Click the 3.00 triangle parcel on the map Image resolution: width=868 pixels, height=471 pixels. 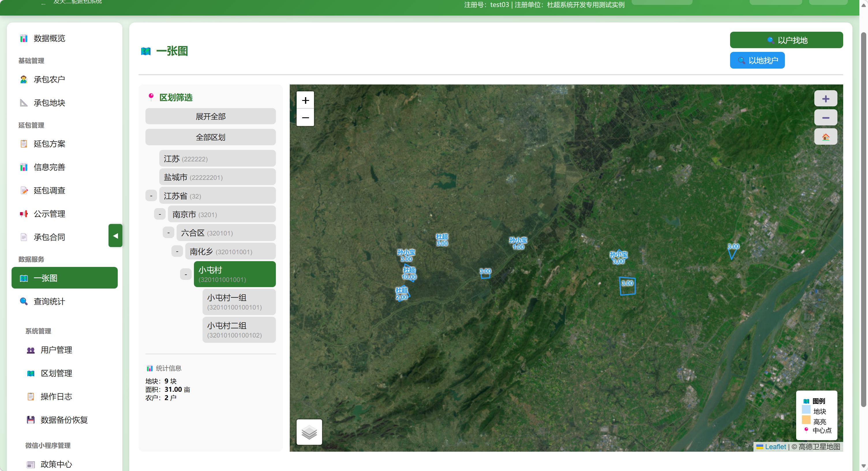[732, 253]
